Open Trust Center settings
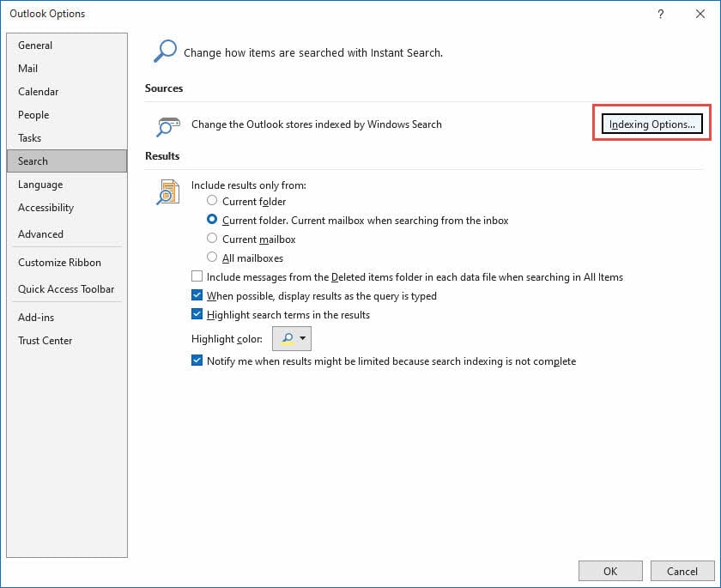The width and height of the screenshot is (721, 588). click(x=67, y=341)
